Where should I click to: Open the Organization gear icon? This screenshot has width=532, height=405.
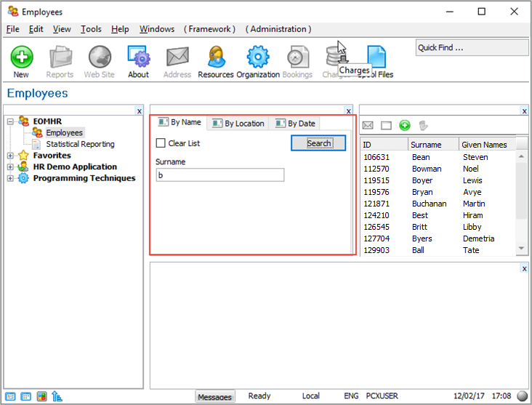pos(258,57)
